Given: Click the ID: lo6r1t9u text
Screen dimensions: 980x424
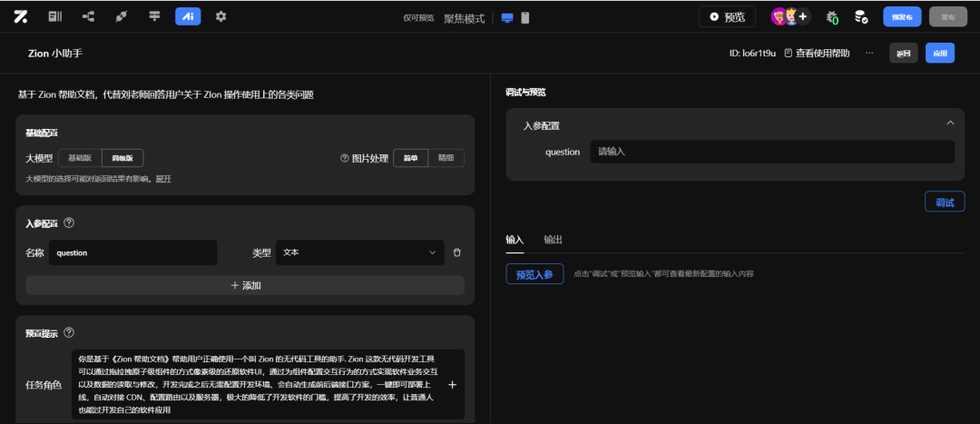Looking at the screenshot, I should (752, 54).
